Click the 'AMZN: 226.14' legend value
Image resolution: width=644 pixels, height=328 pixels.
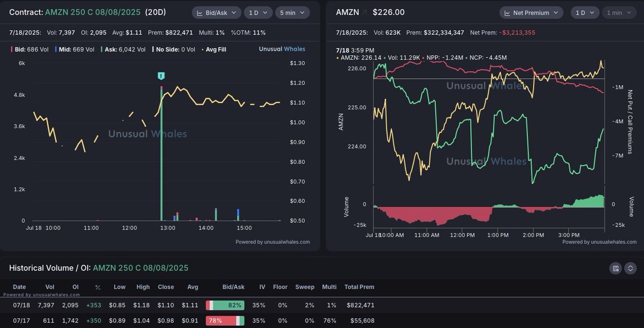point(360,57)
